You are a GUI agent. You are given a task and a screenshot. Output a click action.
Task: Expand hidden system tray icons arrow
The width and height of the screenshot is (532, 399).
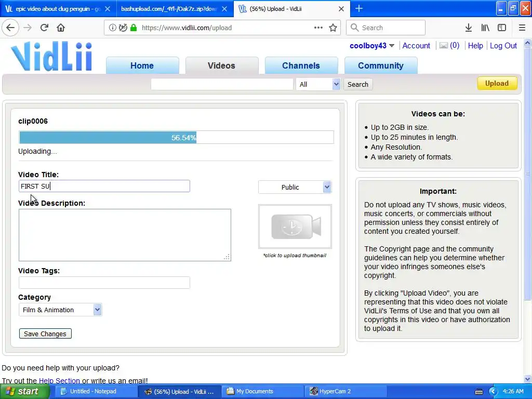pyautogui.click(x=493, y=392)
